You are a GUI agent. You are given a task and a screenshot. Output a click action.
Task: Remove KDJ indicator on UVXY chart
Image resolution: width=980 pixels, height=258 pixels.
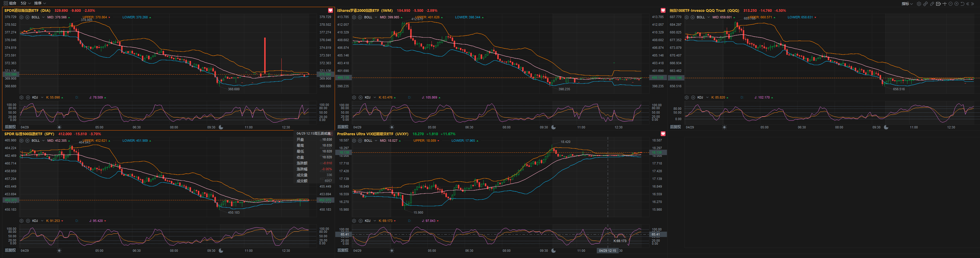tap(360, 221)
